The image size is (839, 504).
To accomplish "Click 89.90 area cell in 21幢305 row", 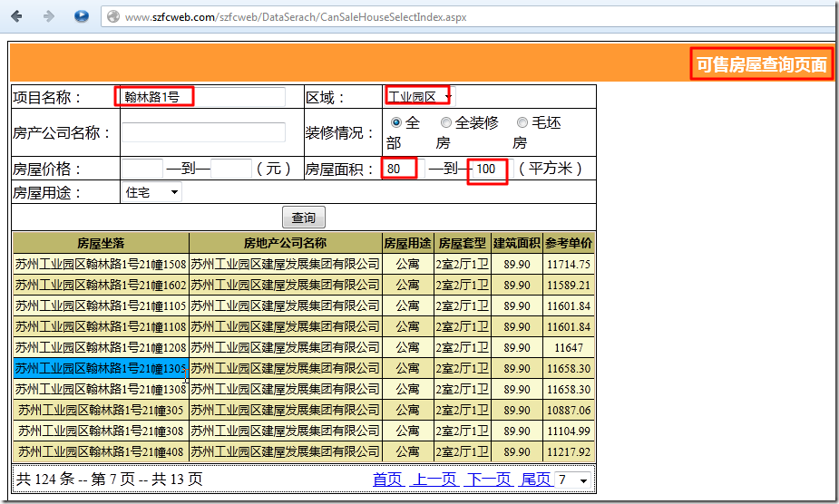I will pyautogui.click(x=517, y=411).
